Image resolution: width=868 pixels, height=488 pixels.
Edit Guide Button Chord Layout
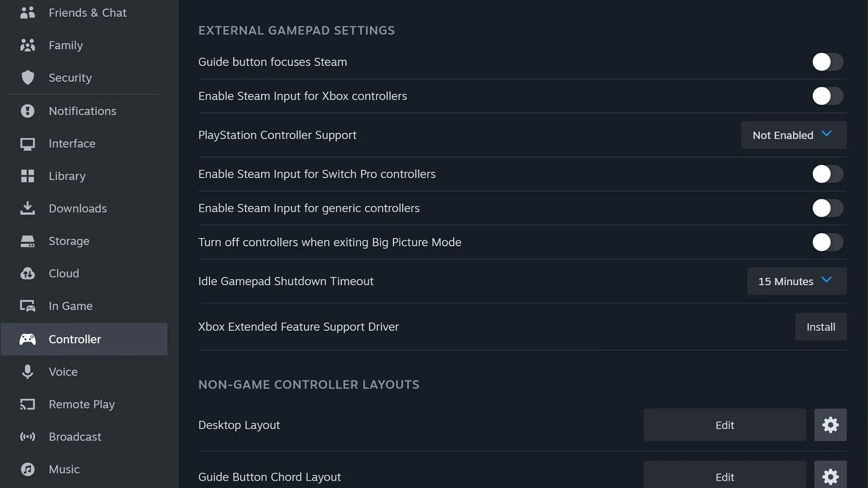pyautogui.click(x=724, y=477)
